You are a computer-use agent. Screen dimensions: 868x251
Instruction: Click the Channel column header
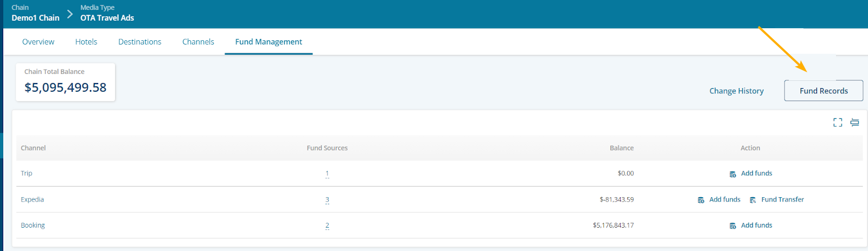(33, 148)
